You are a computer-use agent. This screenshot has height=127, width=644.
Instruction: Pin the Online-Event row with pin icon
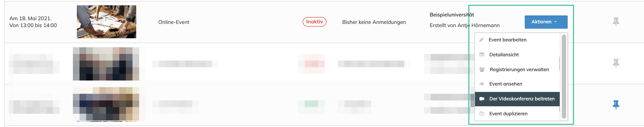[x=616, y=22]
